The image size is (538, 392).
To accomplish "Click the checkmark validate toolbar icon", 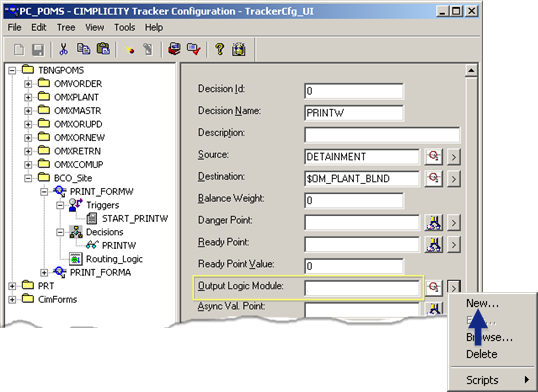I will point(194,49).
